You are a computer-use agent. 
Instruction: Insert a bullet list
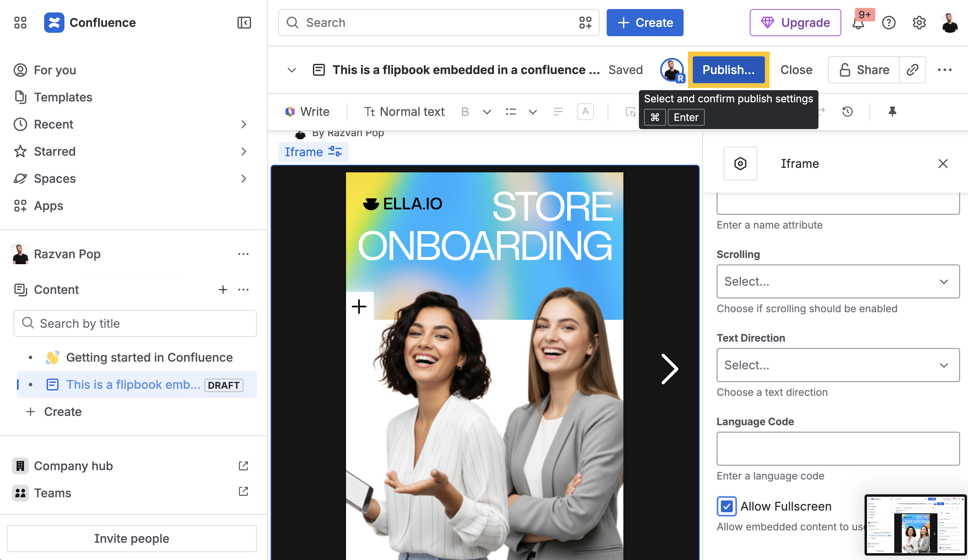click(511, 112)
